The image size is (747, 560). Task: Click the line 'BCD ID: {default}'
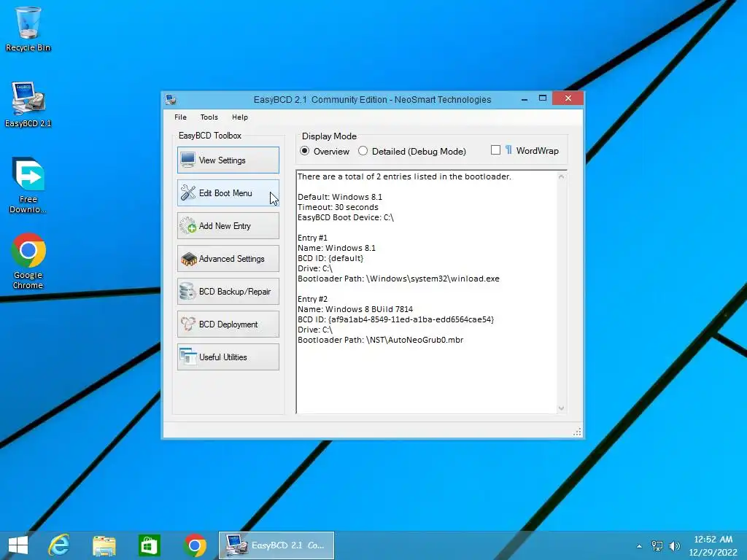coord(330,258)
